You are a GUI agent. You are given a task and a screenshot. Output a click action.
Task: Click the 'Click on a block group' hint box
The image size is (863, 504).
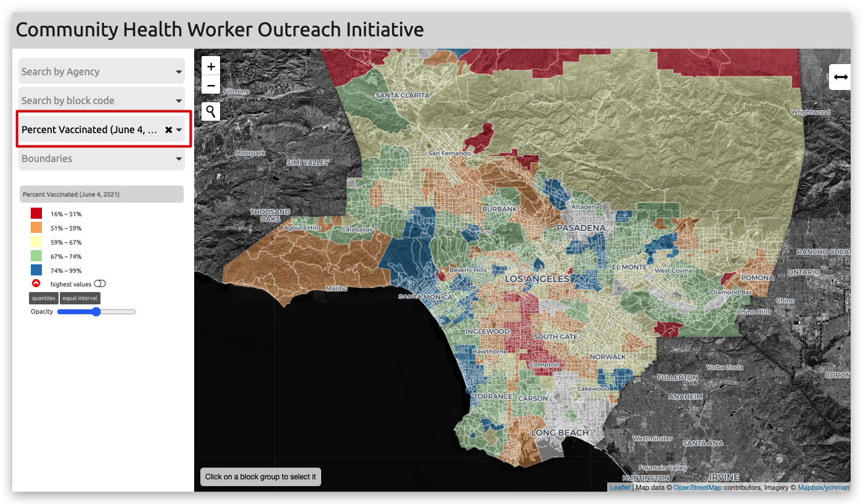tap(261, 477)
